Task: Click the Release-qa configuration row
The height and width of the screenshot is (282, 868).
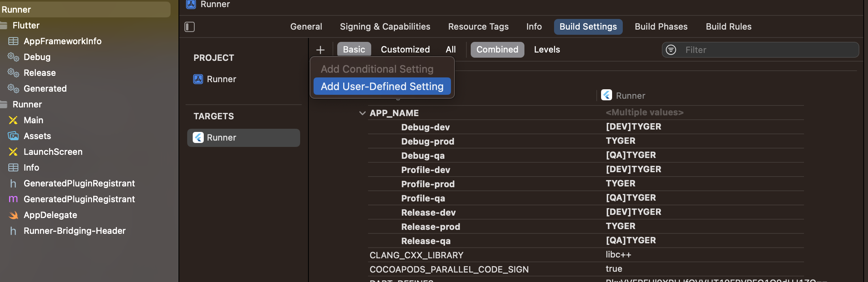Action: [586, 241]
